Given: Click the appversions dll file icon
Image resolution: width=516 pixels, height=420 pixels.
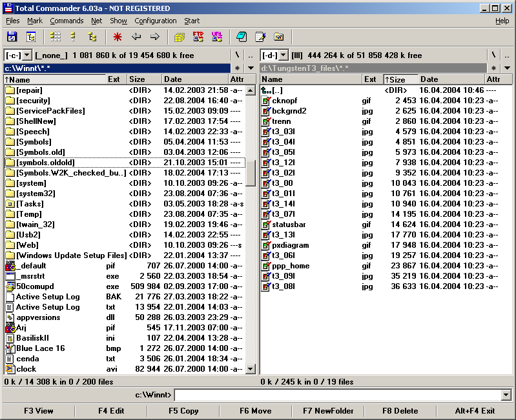Looking at the screenshot, I should (x=10, y=317).
